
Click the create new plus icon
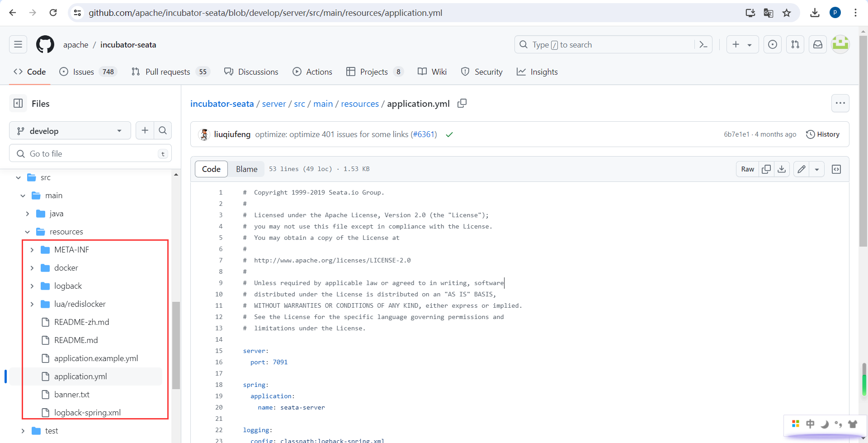click(x=736, y=44)
